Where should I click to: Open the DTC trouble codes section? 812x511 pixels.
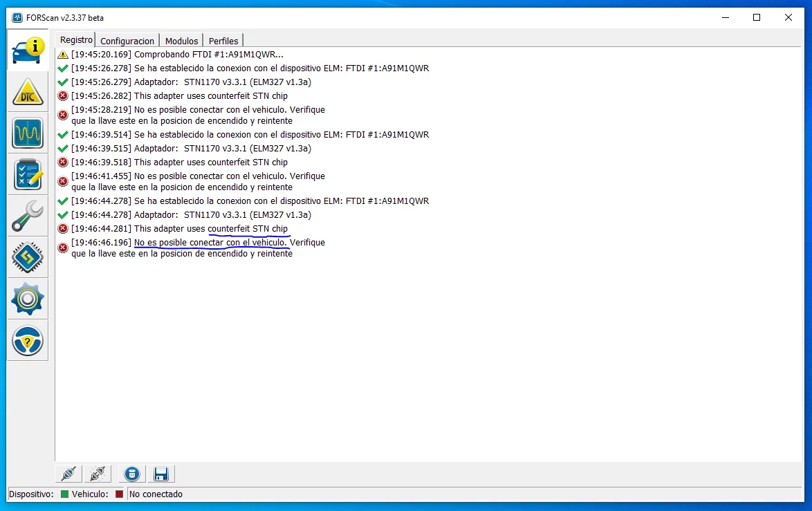(28, 92)
